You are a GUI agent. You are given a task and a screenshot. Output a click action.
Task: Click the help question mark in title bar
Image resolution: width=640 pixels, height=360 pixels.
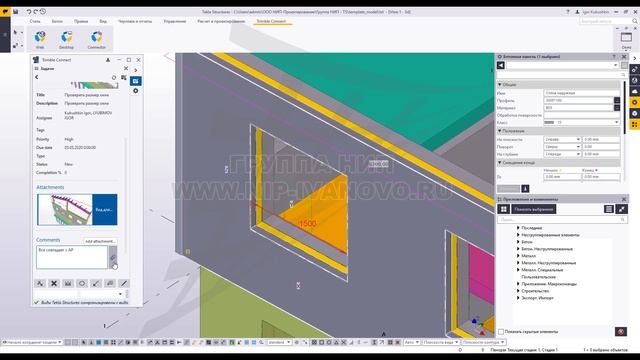[567, 12]
